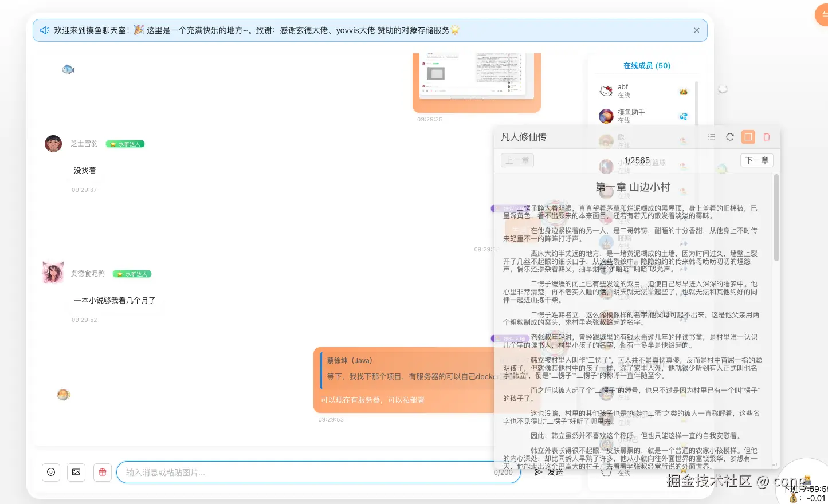The height and width of the screenshot is (504, 828).
Task: Click the announcement speaker icon
Action: [x=45, y=30]
